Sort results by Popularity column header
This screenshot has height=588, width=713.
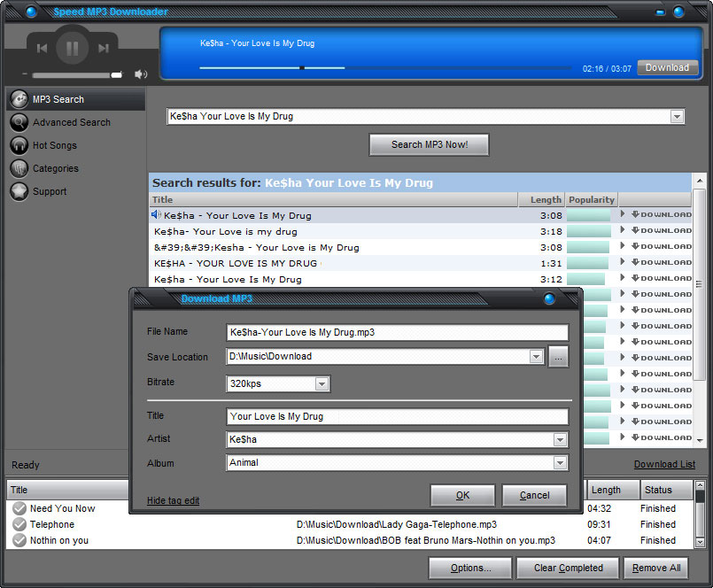click(x=591, y=199)
